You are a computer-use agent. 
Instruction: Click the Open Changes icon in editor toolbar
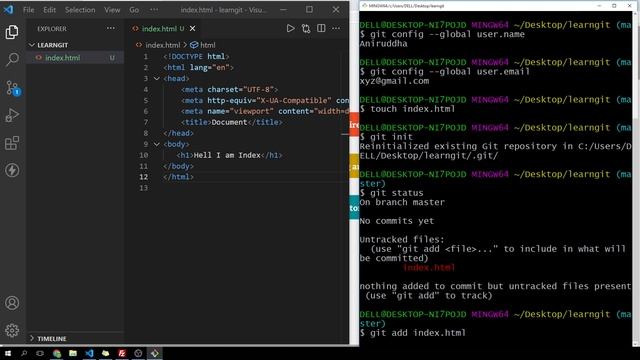(x=306, y=29)
